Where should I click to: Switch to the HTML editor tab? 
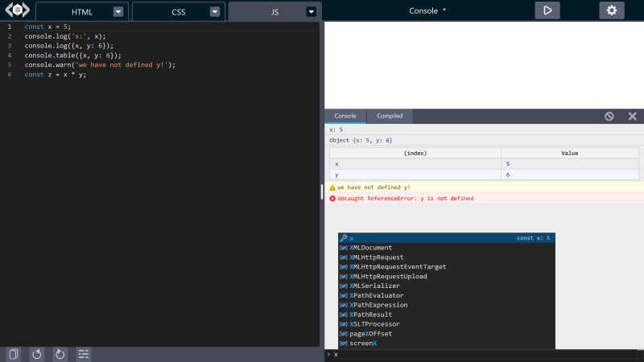(x=82, y=12)
